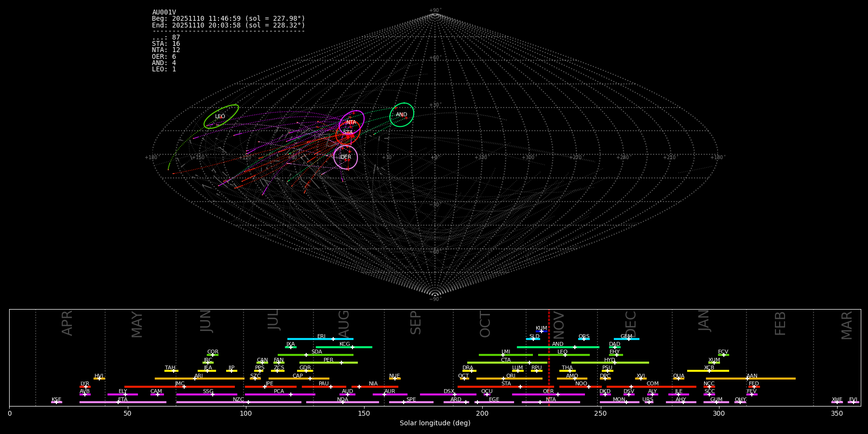This screenshot has width=868, height=434.
Task: Click the Solar longitude axis label
Action: 434,423
